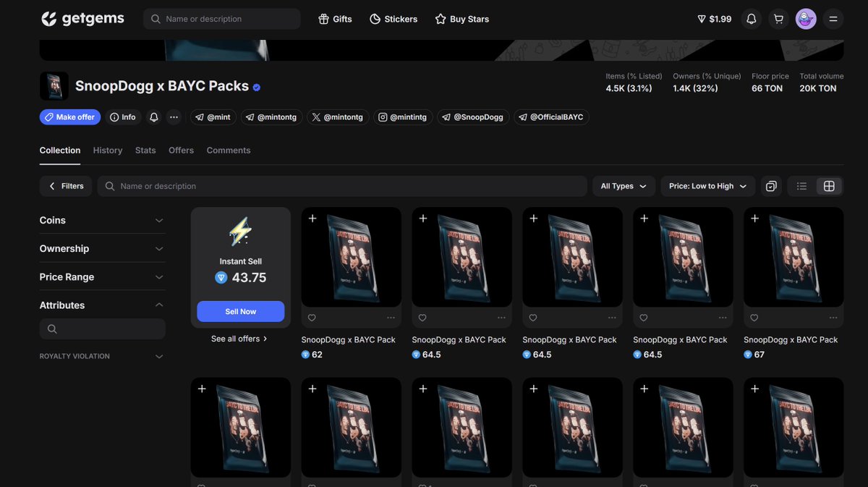Click the TON balance $1.99

tap(714, 19)
